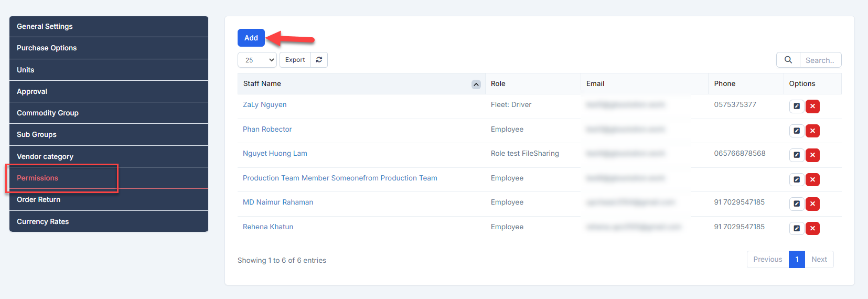This screenshot has height=299, width=868.
Task: Sort table by Role column header
Action: pos(498,84)
